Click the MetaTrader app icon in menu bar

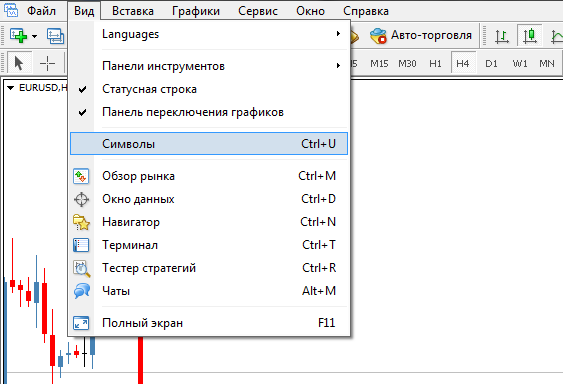coord(10,10)
